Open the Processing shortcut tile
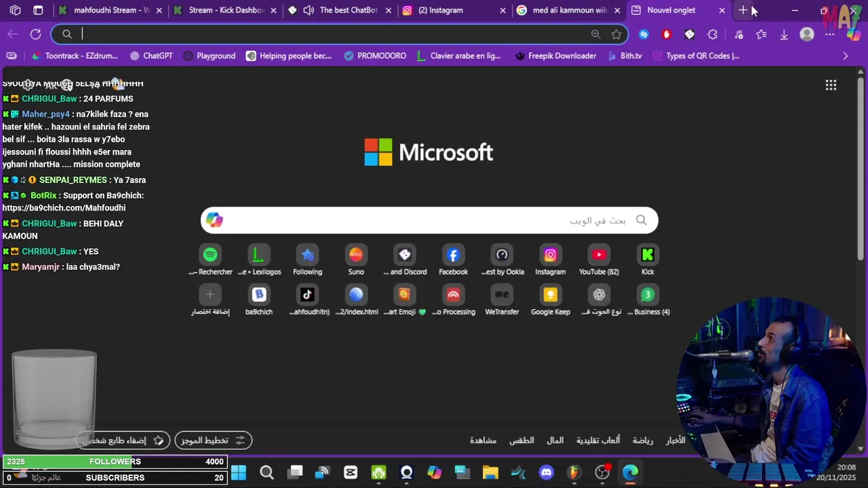868x488 pixels. coord(453,300)
